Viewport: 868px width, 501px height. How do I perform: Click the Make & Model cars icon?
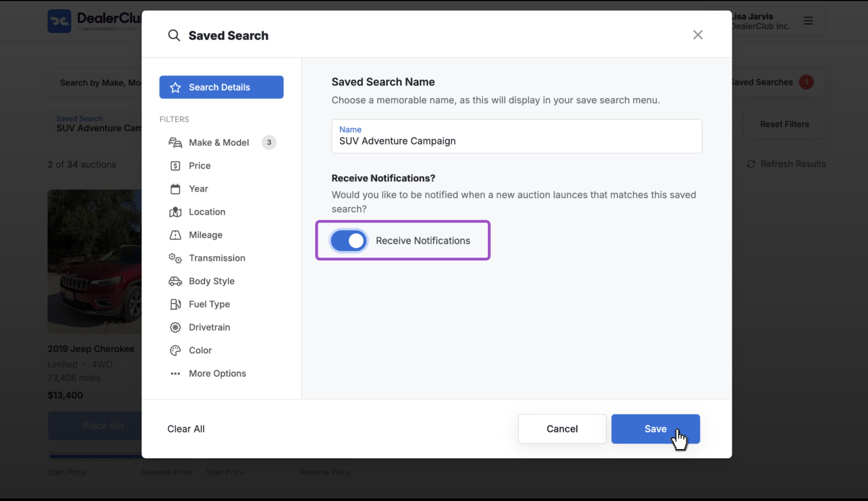[175, 142]
